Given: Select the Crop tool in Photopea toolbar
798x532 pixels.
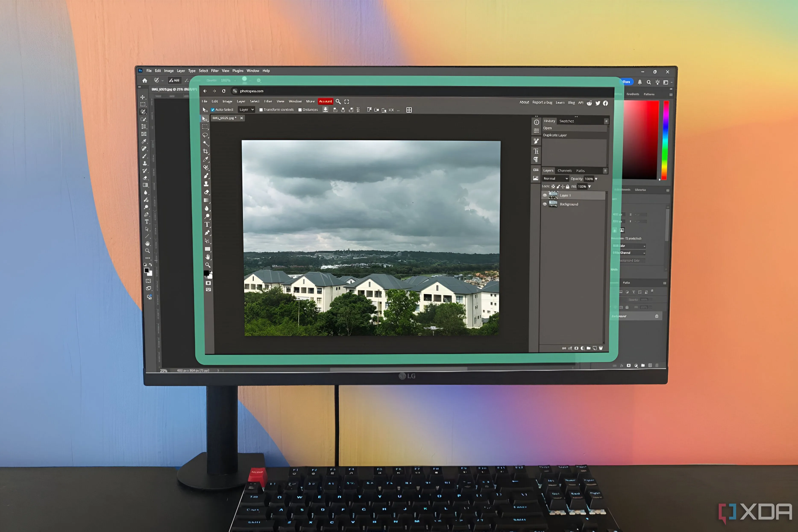Looking at the screenshot, I should [205, 151].
